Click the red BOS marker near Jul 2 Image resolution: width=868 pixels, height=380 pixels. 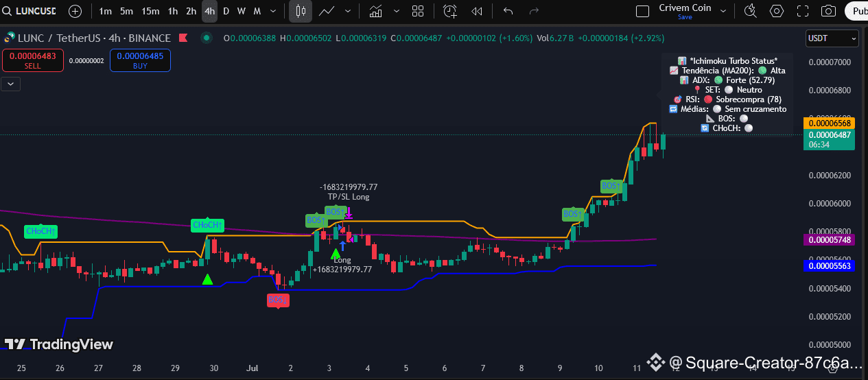(x=277, y=300)
